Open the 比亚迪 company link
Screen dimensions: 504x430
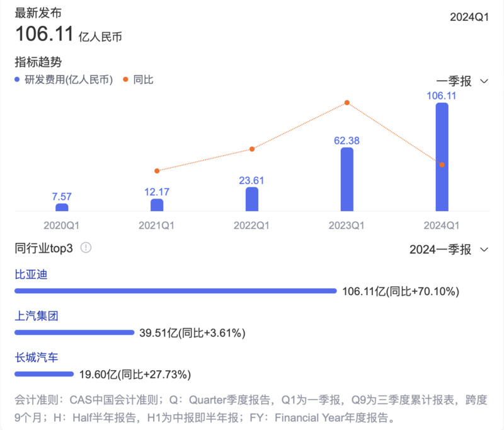31,274
